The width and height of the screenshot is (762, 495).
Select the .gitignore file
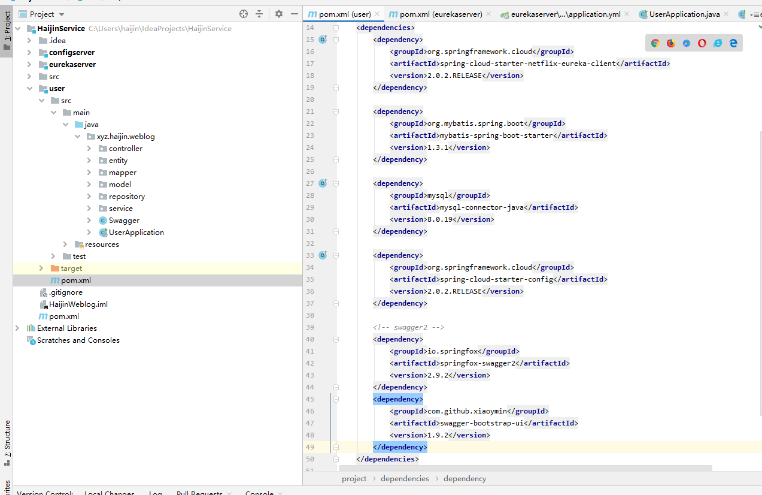[66, 292]
